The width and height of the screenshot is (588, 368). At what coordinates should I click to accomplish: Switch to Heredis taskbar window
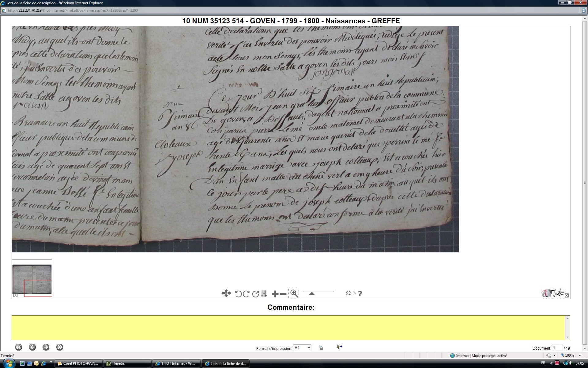pyautogui.click(x=127, y=363)
